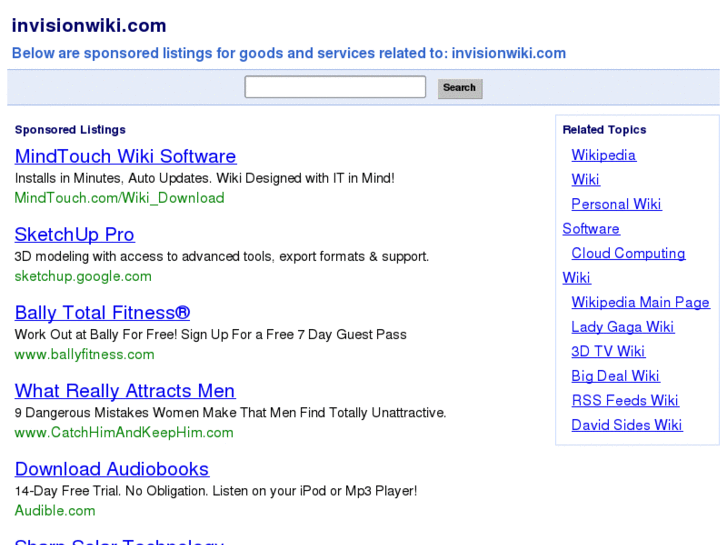This screenshot has height=545, width=727.
Task: Click the Related Topics heading
Action: pos(604,130)
